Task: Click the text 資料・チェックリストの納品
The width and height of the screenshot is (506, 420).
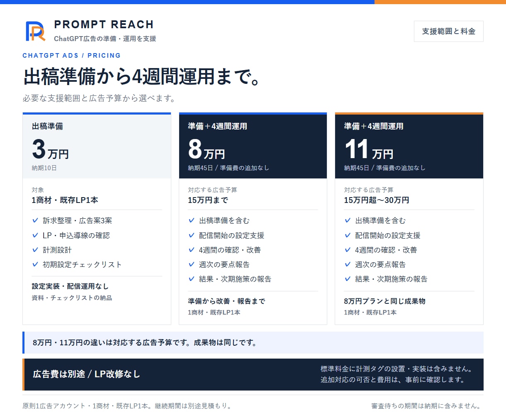Action: (72, 298)
